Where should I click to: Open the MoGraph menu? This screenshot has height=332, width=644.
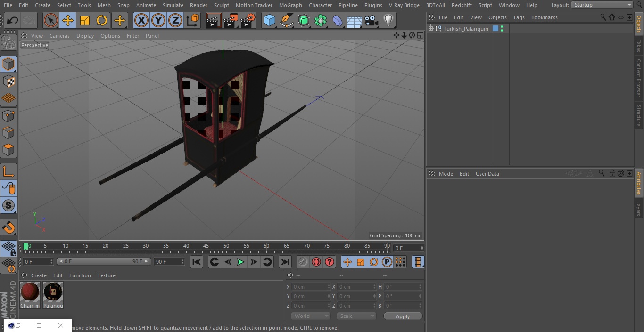pos(290,5)
